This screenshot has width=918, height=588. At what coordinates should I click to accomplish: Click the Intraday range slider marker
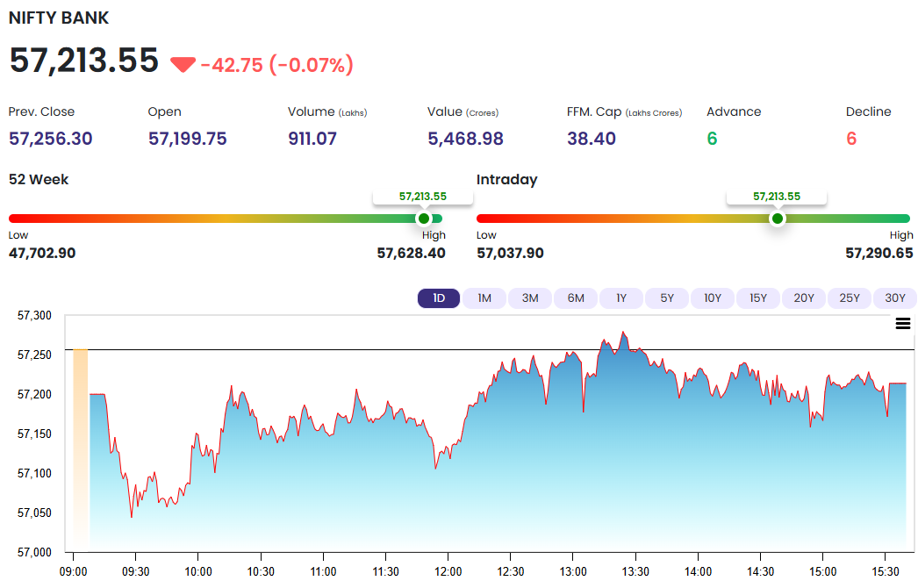click(777, 219)
